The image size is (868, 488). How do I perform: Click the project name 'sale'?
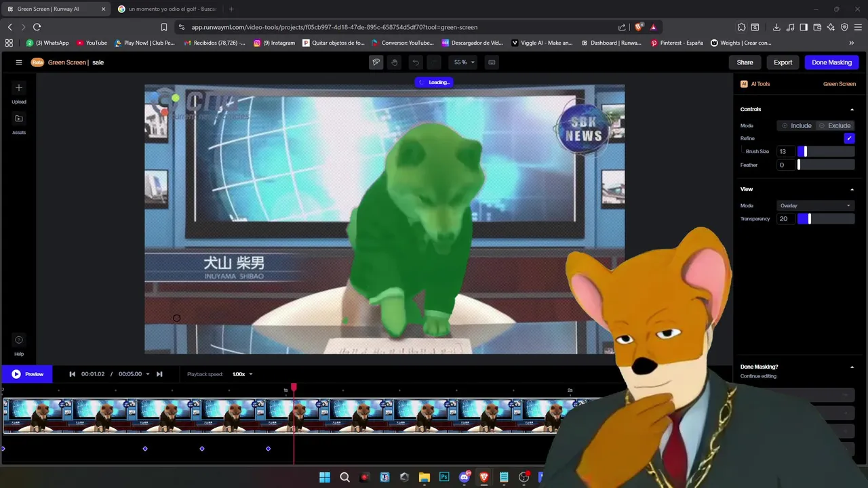tap(98, 62)
